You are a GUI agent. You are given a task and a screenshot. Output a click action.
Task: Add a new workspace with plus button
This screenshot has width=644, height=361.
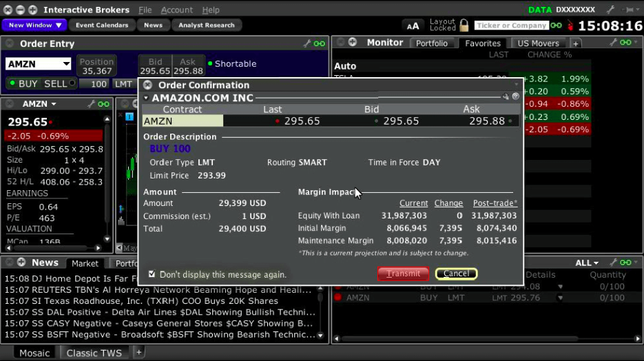coord(139,352)
